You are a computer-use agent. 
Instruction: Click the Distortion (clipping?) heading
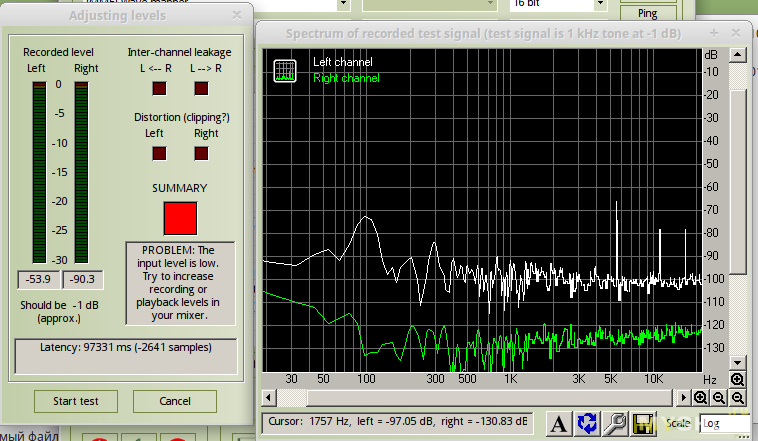click(182, 118)
